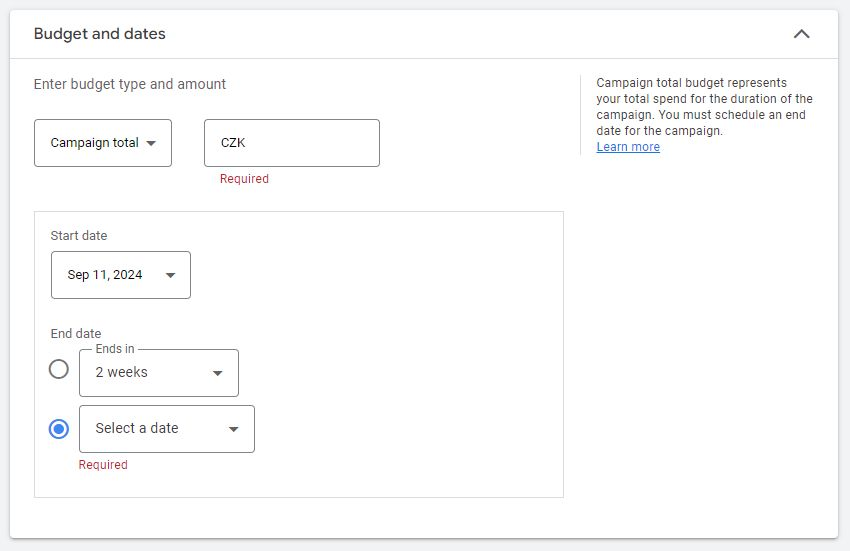Viewport: 850px width, 551px height.
Task: Select the 'Ends in' radio button
Action: tap(59, 369)
